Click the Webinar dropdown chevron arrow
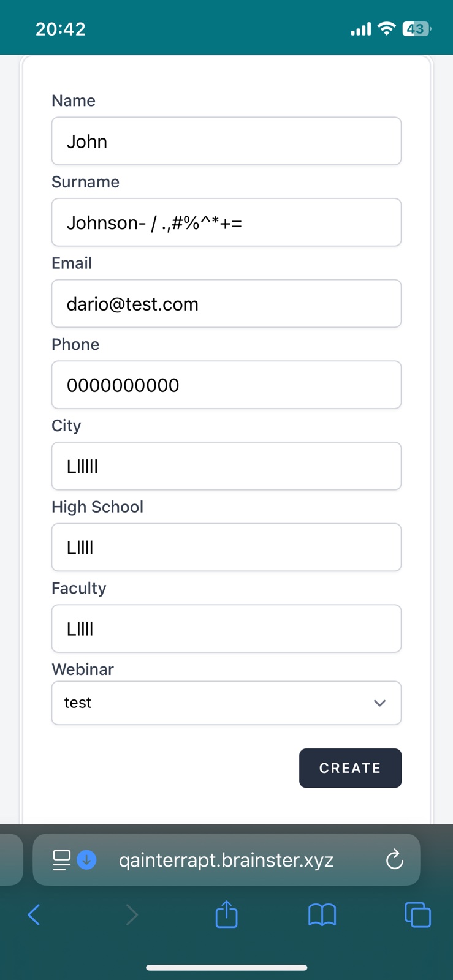 [379, 703]
